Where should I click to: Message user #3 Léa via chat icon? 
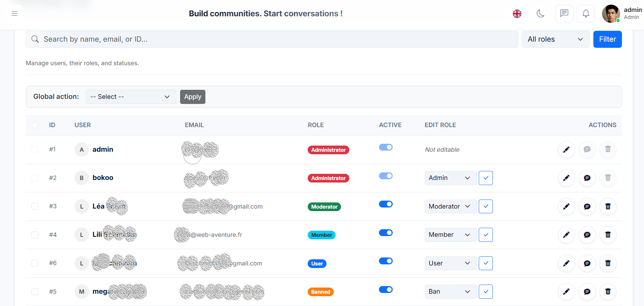click(x=587, y=206)
